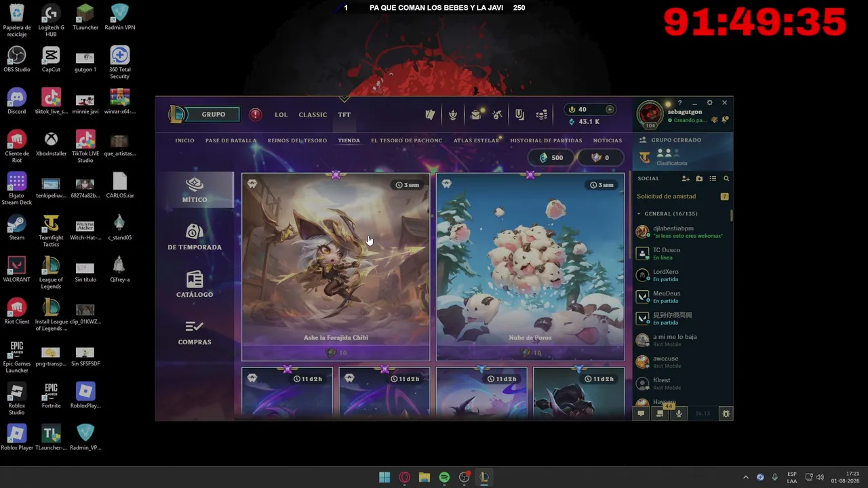Open the notifications bell under the username
The height and width of the screenshot is (488, 868).
[726, 120]
